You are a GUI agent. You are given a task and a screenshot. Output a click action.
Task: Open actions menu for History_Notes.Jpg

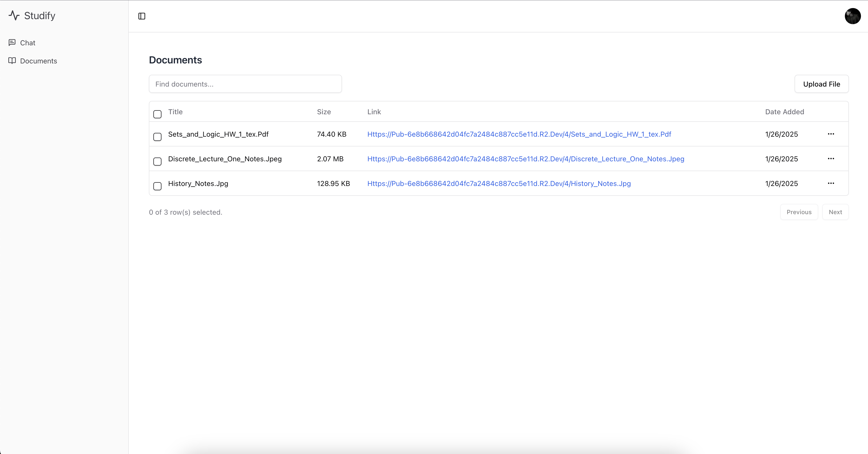coord(831,183)
